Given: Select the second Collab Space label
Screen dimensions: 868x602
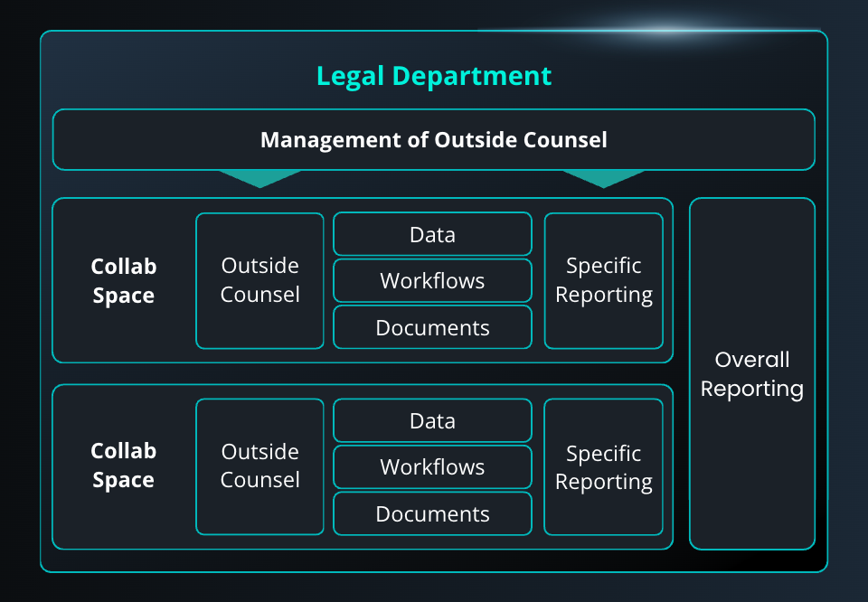Looking at the screenshot, I should 123,466.
